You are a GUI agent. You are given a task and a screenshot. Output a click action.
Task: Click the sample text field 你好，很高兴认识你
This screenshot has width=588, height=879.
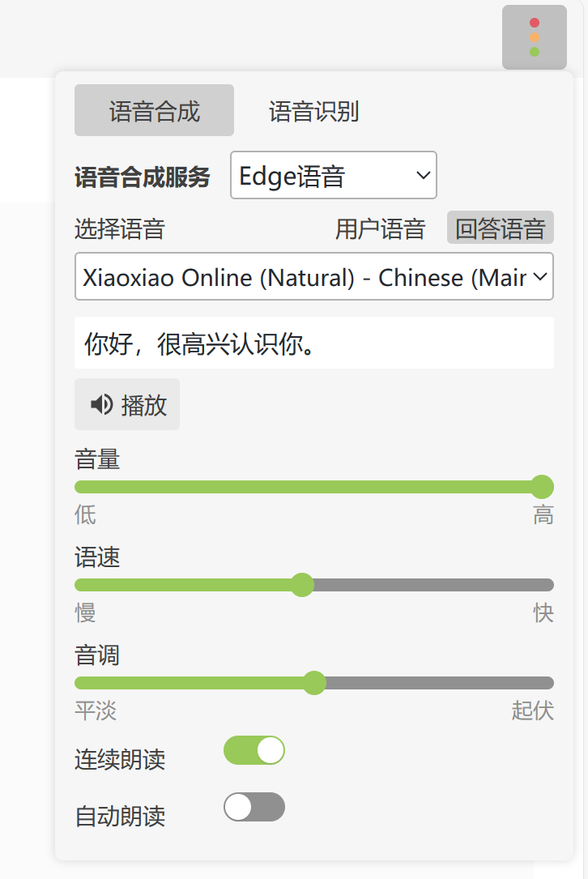[x=313, y=343]
